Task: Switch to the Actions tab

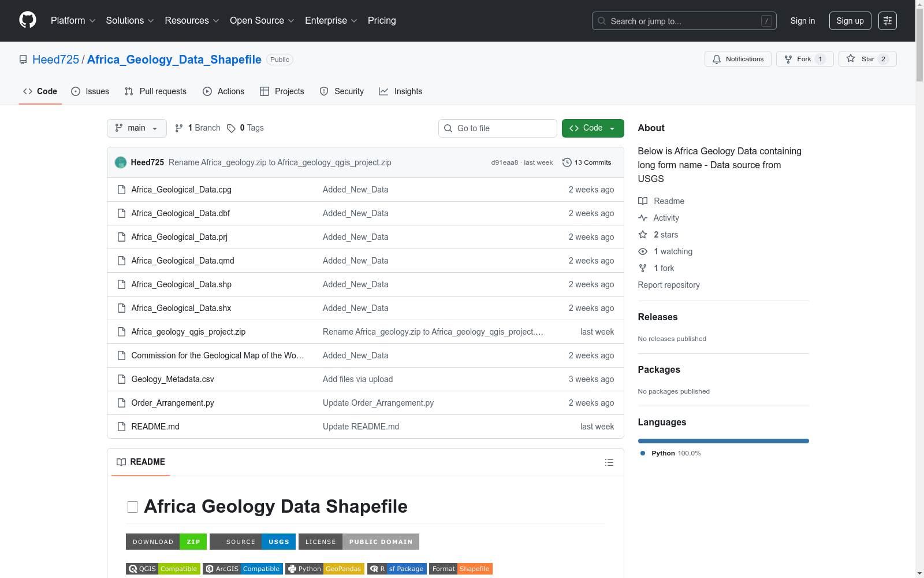Action: [x=223, y=91]
